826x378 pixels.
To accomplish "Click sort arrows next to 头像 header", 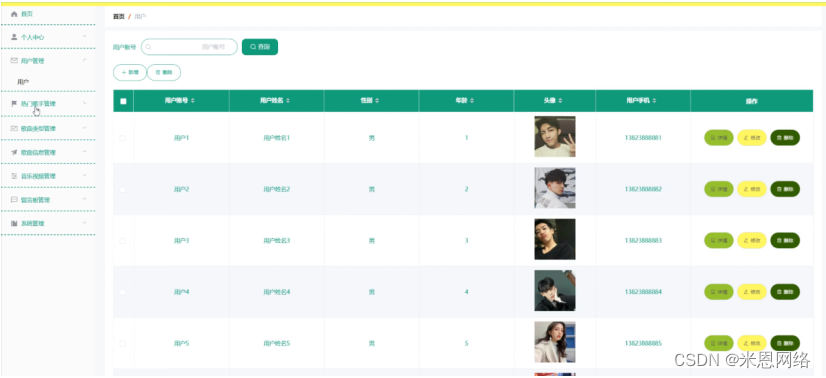I will click(560, 101).
